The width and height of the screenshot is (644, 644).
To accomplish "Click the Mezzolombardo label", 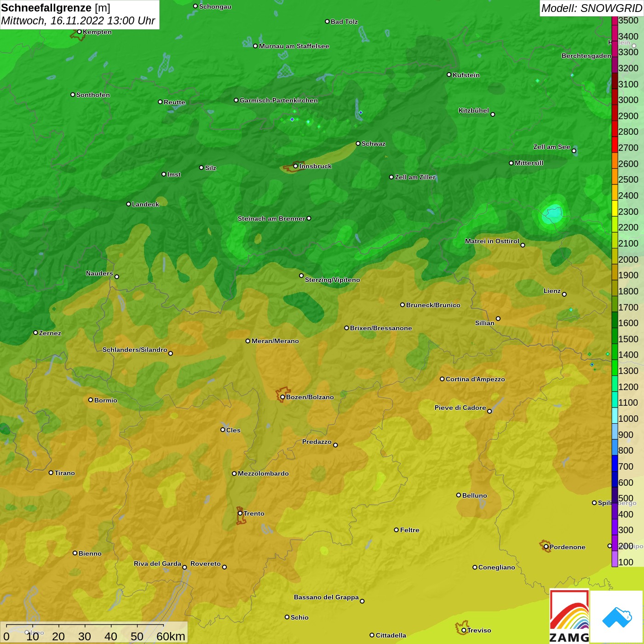I will pos(263,473).
